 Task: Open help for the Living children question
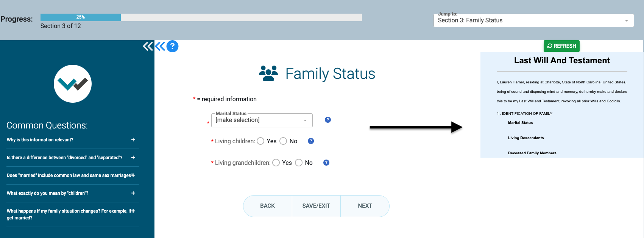coord(310,141)
